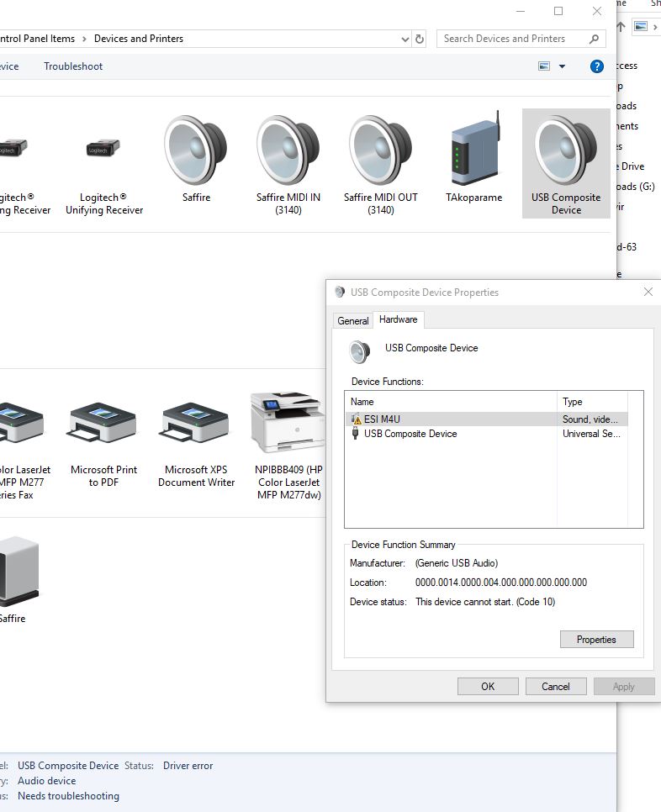This screenshot has height=812, width=661.
Task: Click the disabled Apply button
Action: [x=624, y=686]
